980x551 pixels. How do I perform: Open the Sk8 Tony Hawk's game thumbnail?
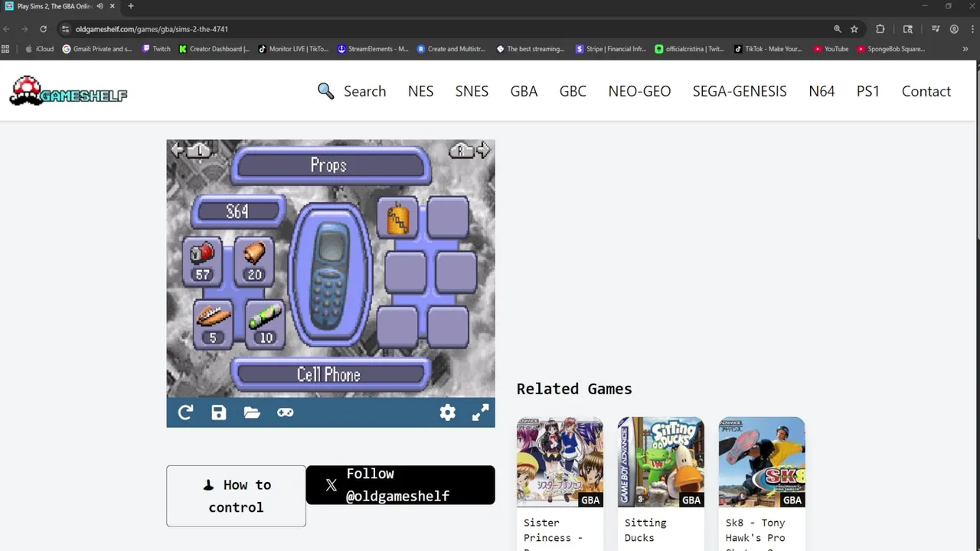click(762, 461)
